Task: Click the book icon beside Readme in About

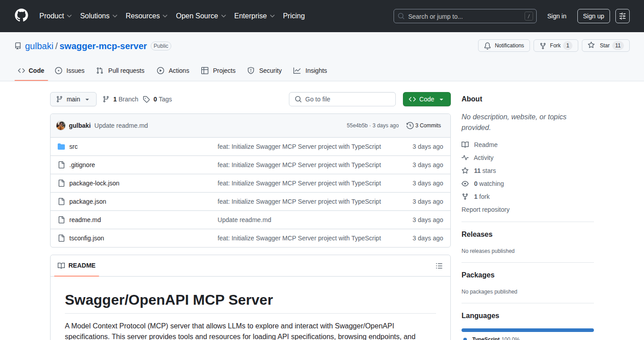Action: pos(465,145)
